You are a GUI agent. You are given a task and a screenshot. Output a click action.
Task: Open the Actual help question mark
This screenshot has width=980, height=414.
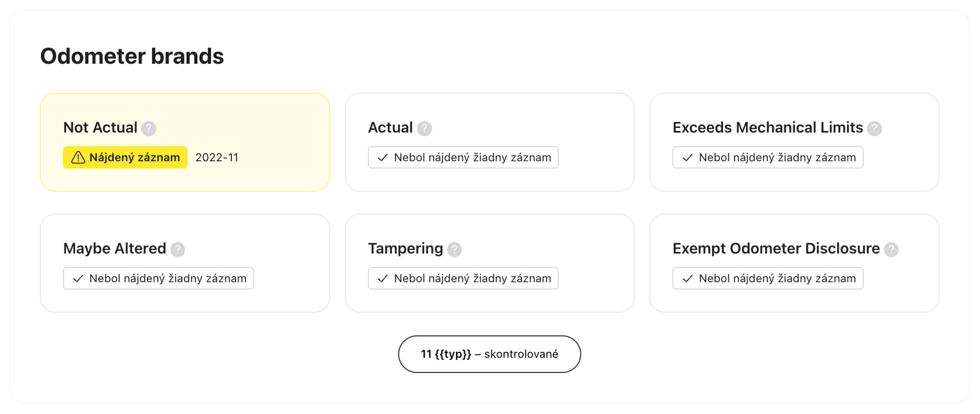tap(424, 129)
